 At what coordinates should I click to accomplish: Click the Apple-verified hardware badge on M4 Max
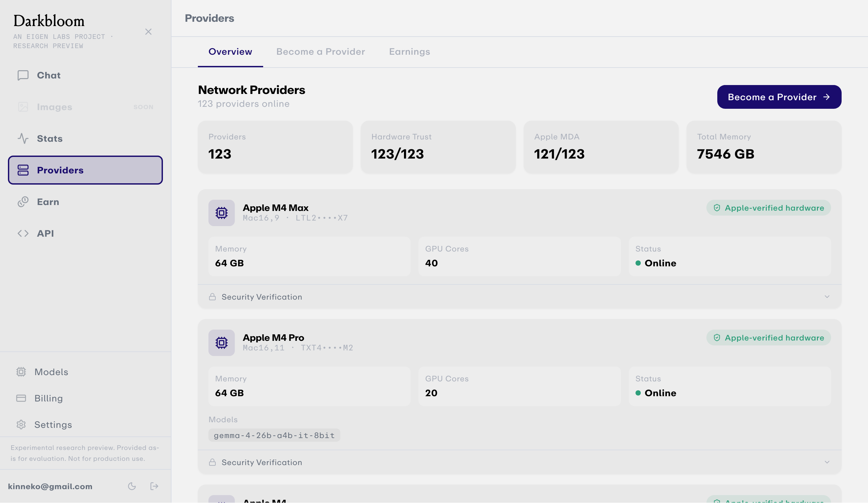pyautogui.click(x=769, y=208)
